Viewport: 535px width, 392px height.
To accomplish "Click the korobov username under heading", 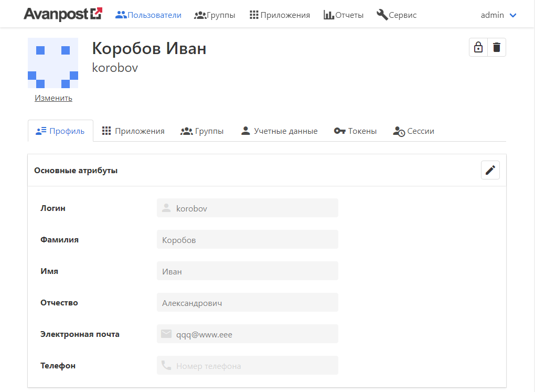I will 115,68.
